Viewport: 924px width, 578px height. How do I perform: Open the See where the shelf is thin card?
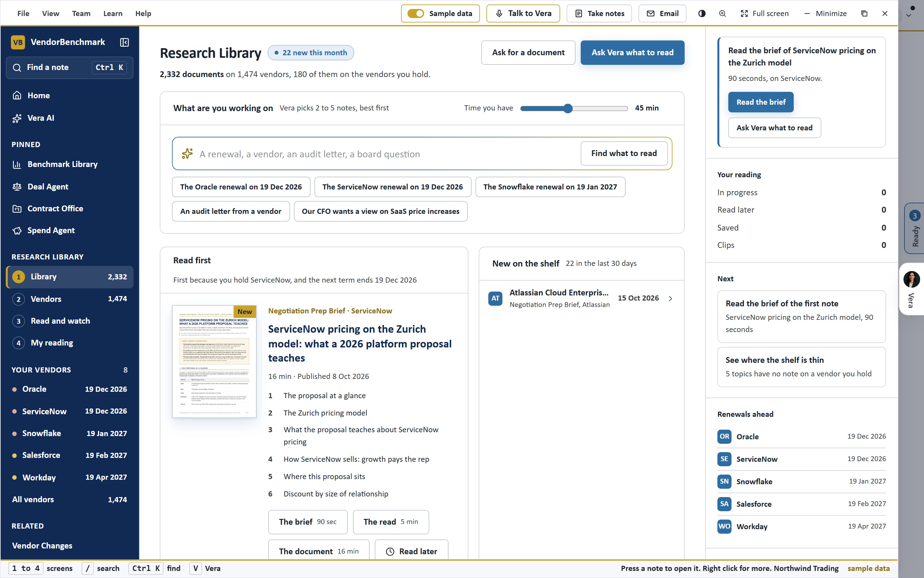(801, 367)
